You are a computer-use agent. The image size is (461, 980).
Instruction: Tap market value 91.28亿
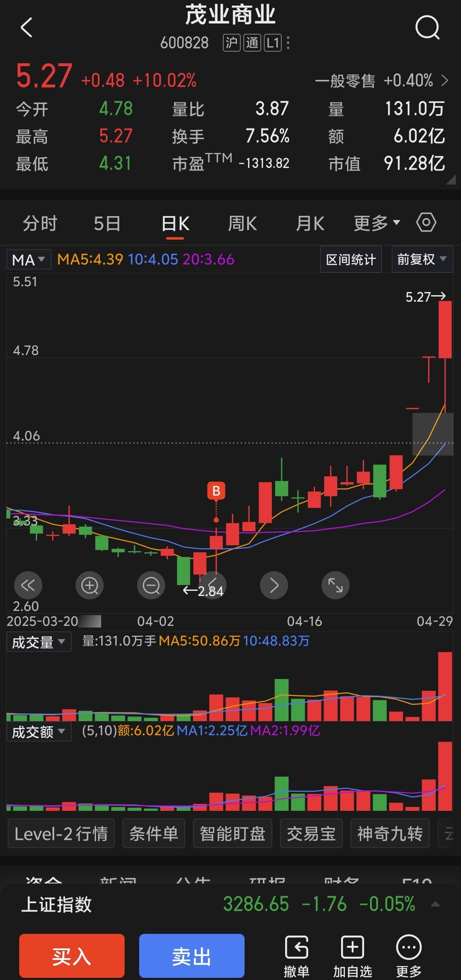coord(414,163)
